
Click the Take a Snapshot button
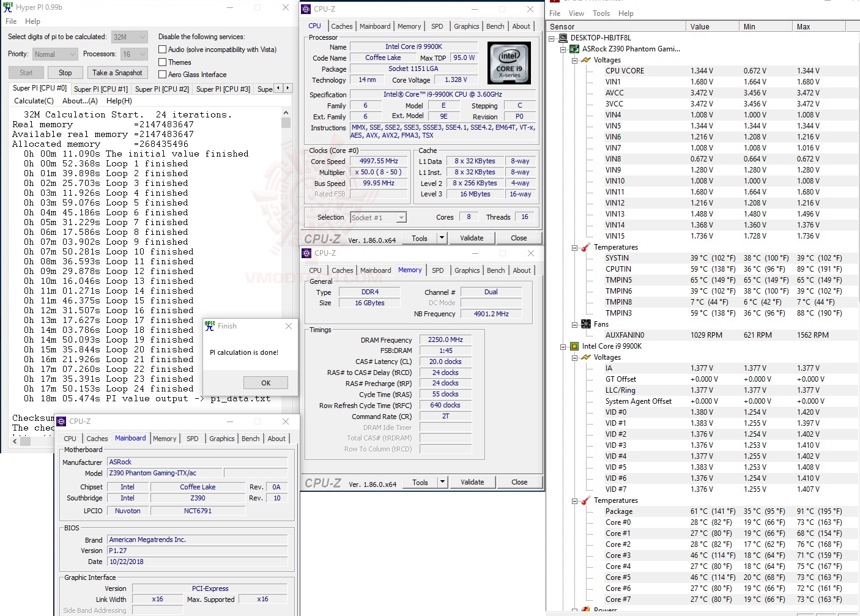[117, 73]
